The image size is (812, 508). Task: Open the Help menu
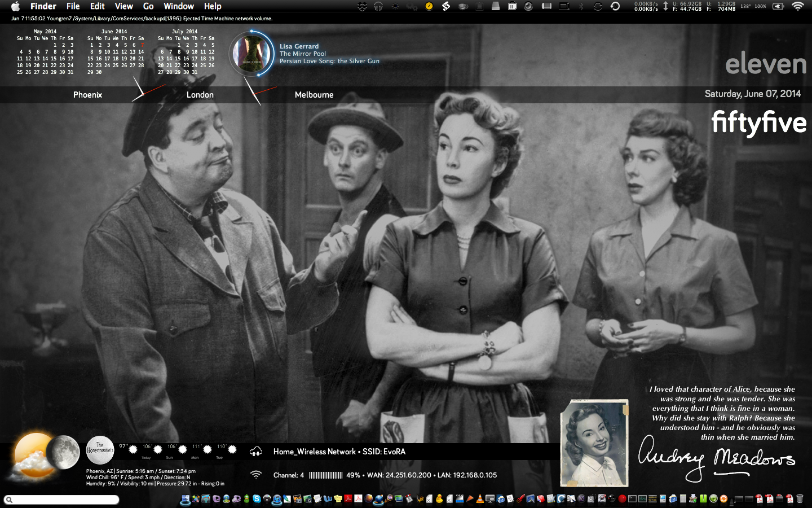pyautogui.click(x=213, y=6)
